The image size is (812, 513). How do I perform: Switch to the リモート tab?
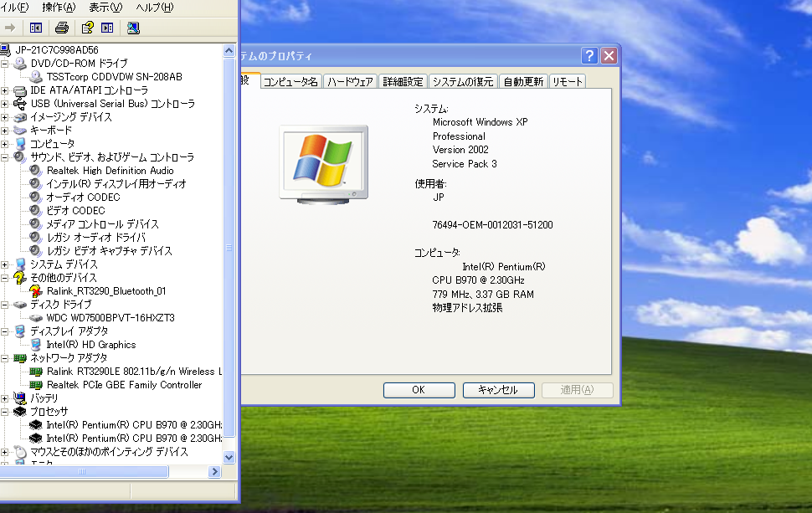[568, 82]
